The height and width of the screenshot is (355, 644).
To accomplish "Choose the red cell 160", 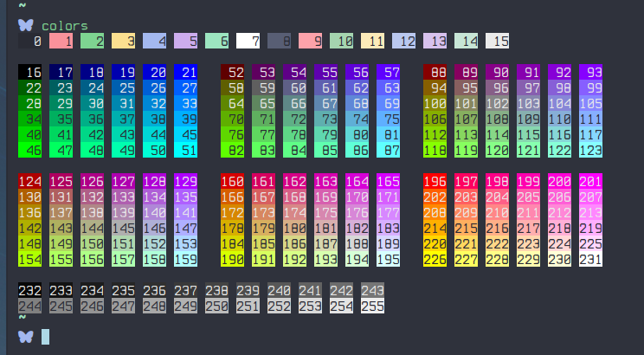I will pyautogui.click(x=233, y=181).
